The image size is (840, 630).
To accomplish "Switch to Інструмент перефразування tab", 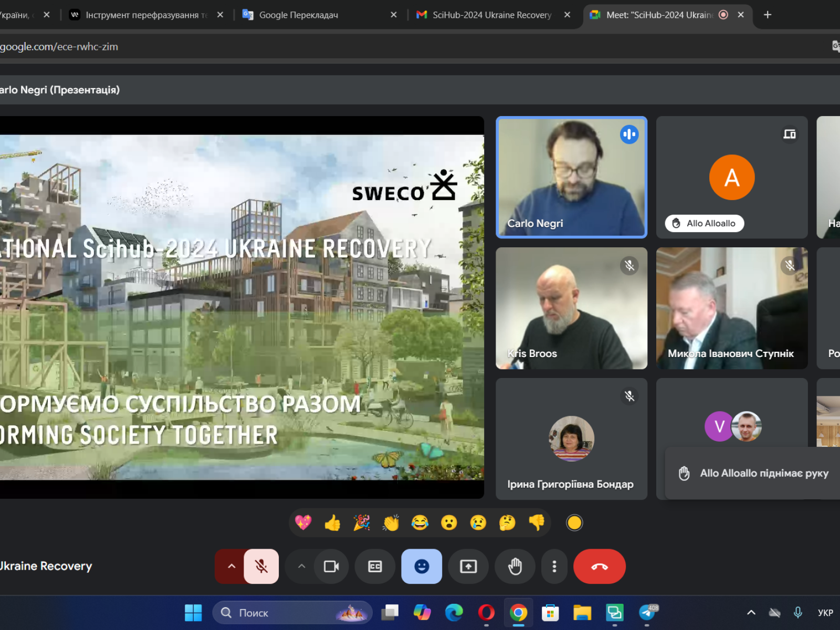I will click(146, 15).
